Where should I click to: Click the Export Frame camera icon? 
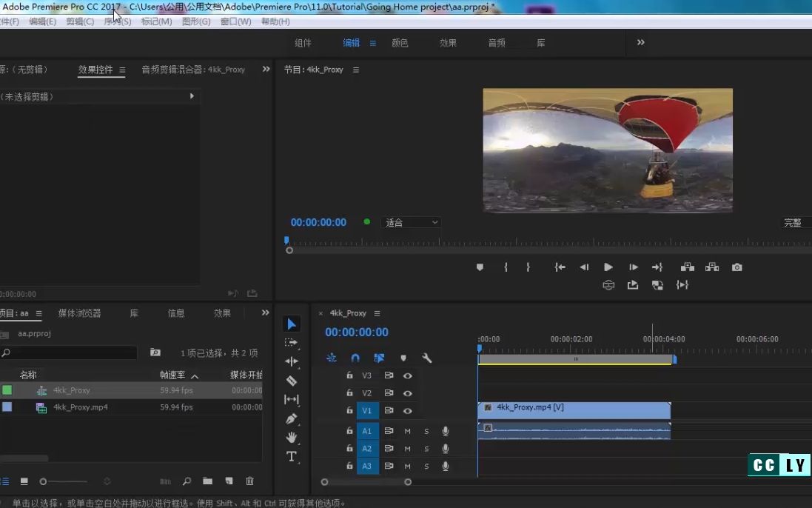point(737,267)
